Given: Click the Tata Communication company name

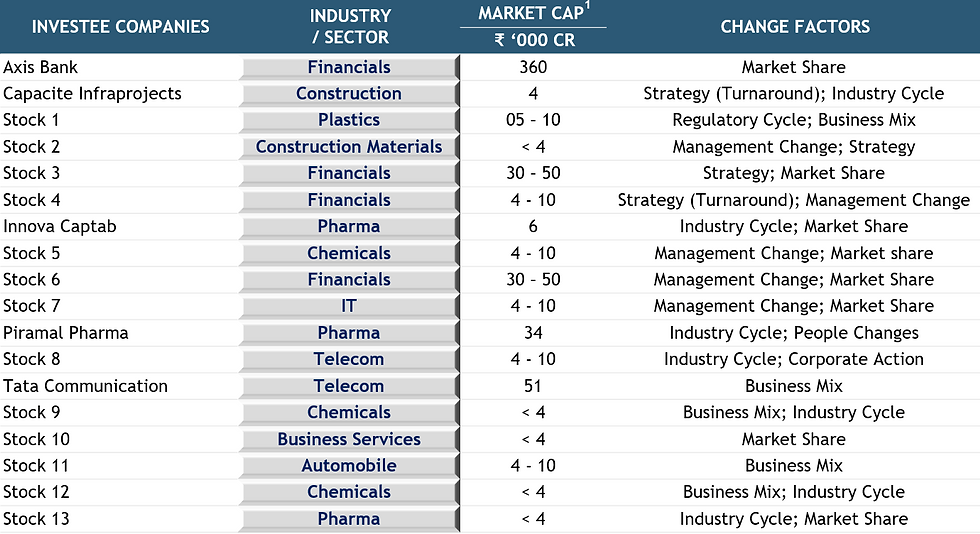Looking at the screenshot, I should [86, 386].
